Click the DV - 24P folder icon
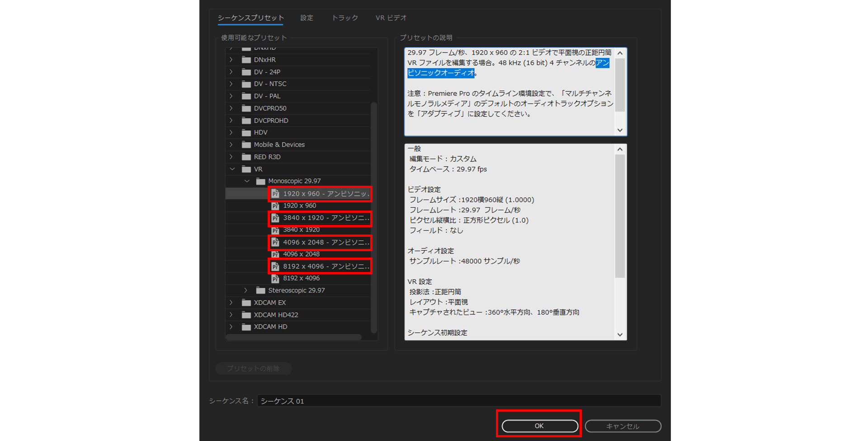 tap(246, 72)
